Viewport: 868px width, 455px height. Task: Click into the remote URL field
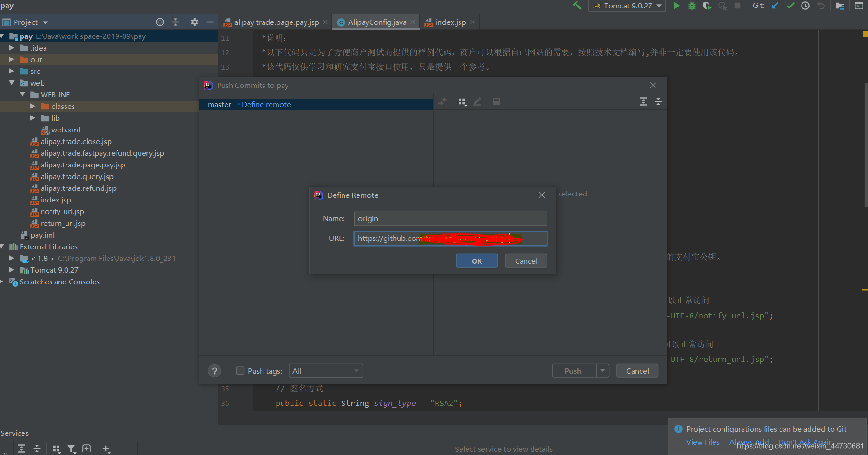(x=451, y=238)
